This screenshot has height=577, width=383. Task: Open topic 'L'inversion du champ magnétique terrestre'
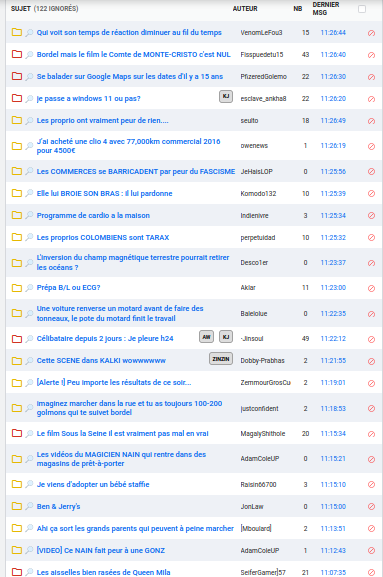133,262
